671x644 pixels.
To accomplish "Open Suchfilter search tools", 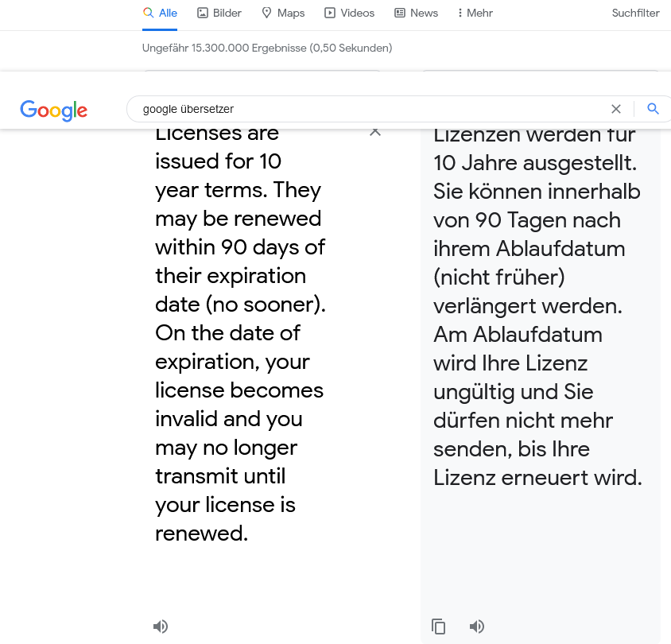I will tap(635, 13).
